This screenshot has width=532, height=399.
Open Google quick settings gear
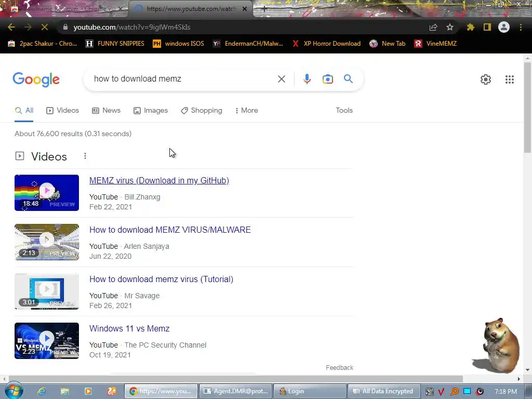click(x=486, y=79)
